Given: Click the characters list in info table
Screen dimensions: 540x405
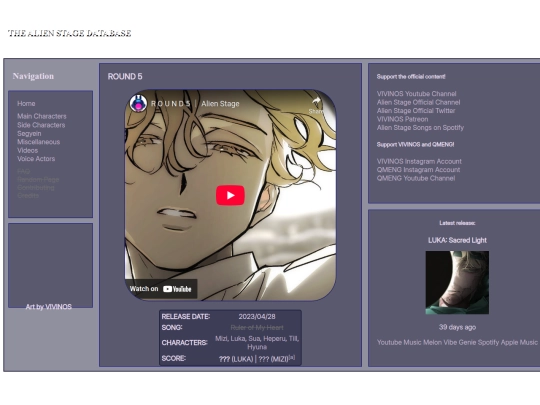Looking at the screenshot, I should click(x=257, y=343).
